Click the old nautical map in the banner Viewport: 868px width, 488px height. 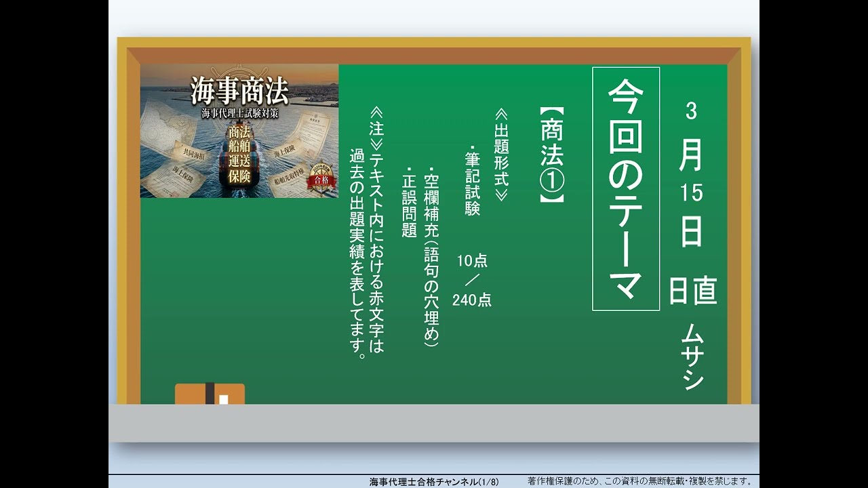pyautogui.click(x=165, y=122)
